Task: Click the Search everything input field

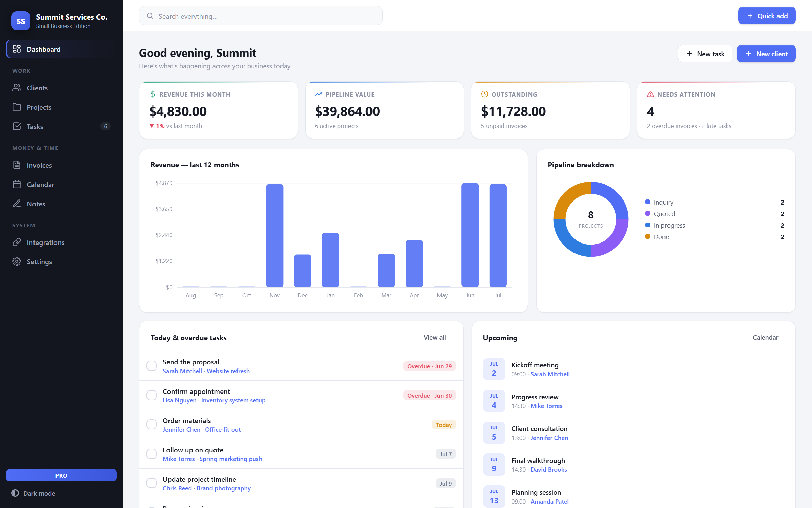Action: click(x=261, y=16)
